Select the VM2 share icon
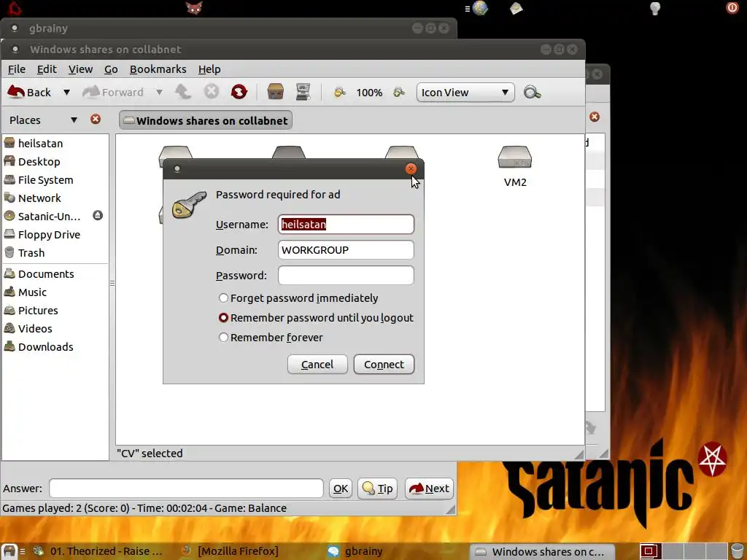The height and width of the screenshot is (560, 747). [x=515, y=166]
